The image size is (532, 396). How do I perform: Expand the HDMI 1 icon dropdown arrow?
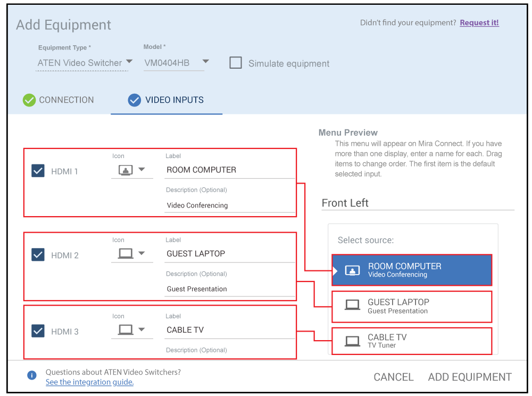(142, 169)
